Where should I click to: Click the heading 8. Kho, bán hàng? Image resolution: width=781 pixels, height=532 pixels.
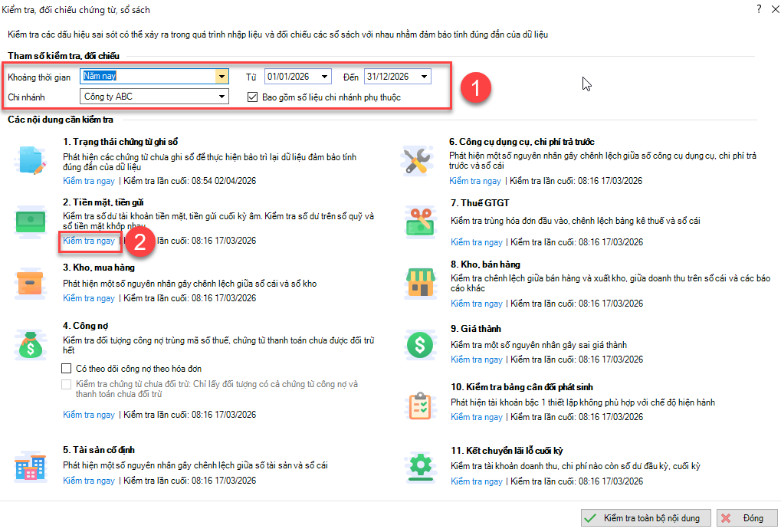click(x=485, y=264)
